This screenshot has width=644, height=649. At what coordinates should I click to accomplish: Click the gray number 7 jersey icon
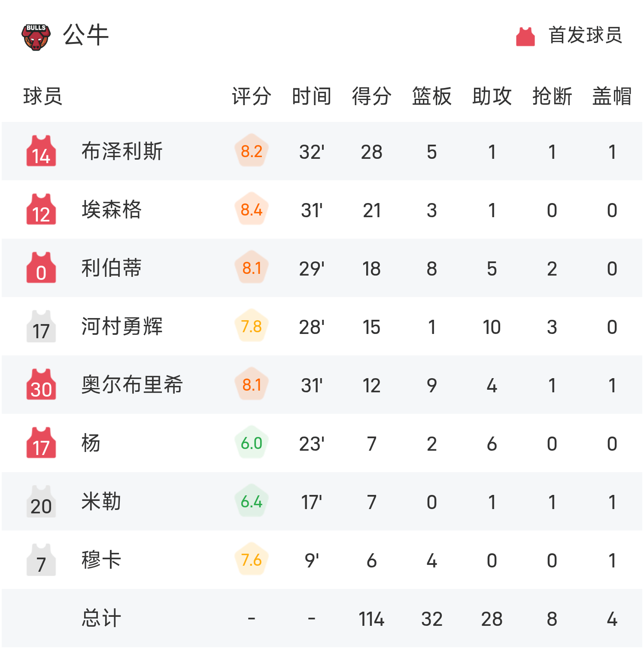(x=41, y=560)
